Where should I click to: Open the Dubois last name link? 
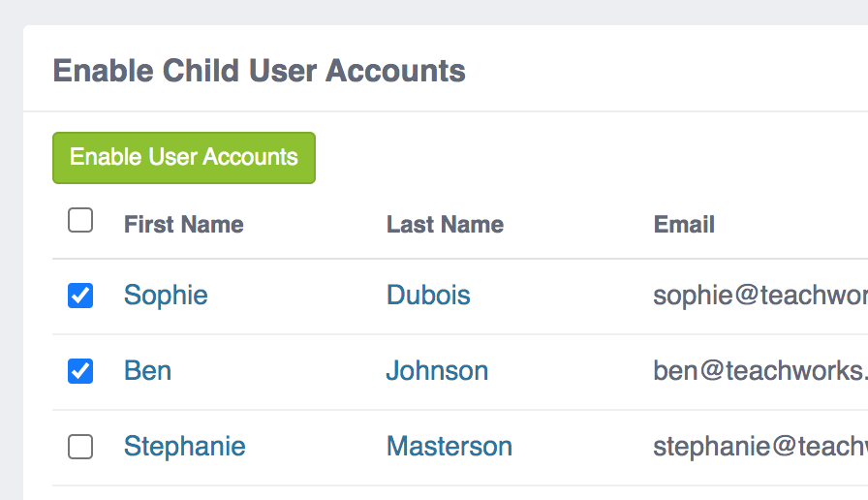[428, 295]
